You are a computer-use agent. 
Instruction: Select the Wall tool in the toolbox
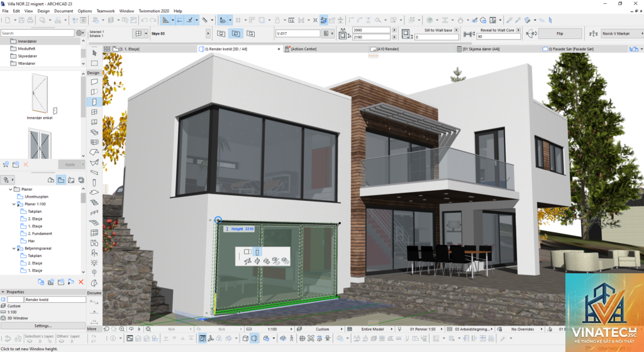click(x=94, y=81)
